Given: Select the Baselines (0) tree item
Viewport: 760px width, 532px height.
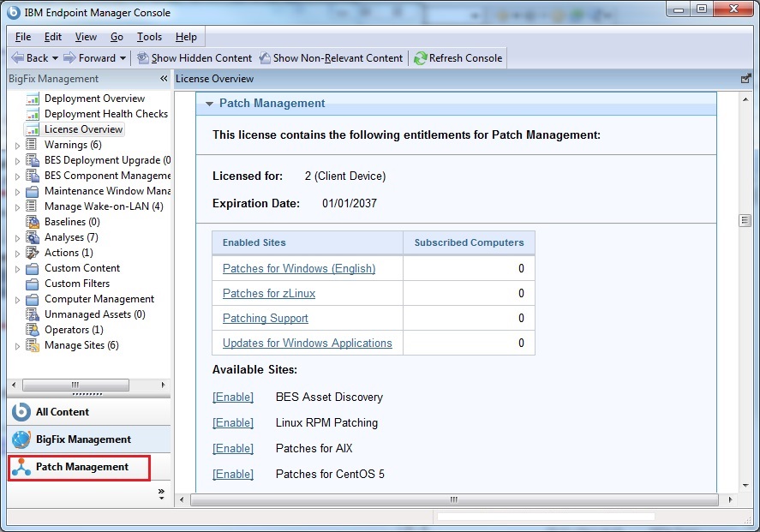Looking at the screenshot, I should click(x=72, y=222).
